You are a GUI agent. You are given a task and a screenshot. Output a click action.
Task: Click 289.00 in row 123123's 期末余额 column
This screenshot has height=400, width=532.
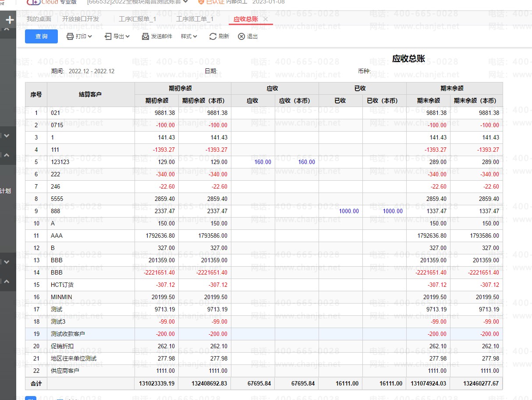click(x=438, y=162)
